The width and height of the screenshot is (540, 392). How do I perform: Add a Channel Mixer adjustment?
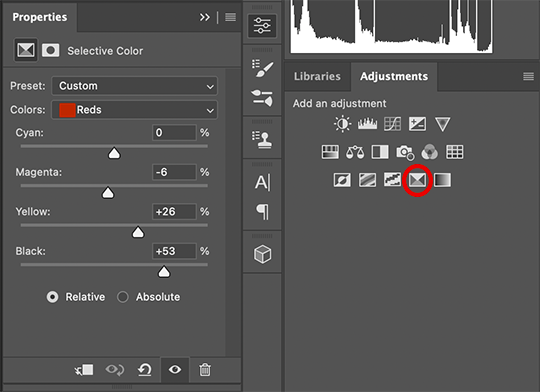[x=430, y=152]
